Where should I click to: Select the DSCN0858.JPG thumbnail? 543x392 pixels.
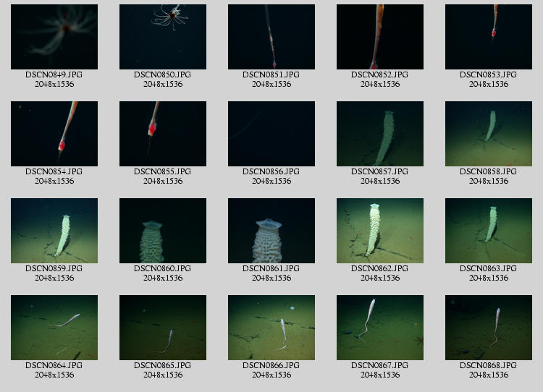point(489,134)
